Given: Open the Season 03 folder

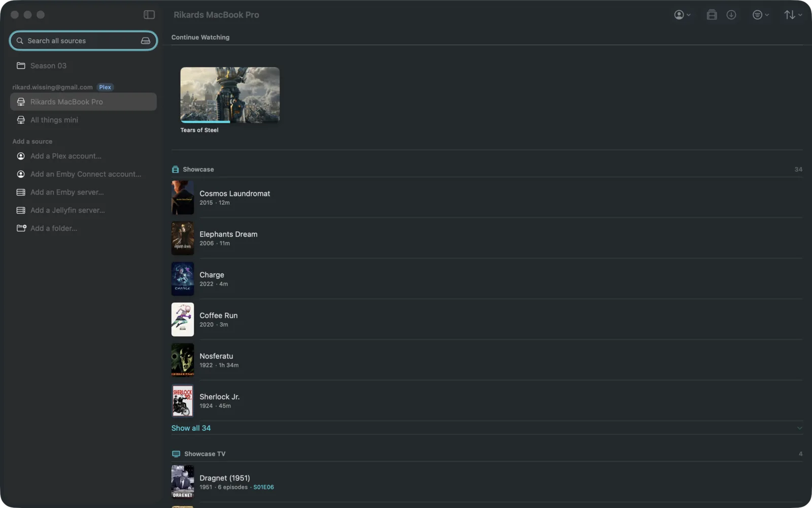Looking at the screenshot, I should tap(83, 66).
